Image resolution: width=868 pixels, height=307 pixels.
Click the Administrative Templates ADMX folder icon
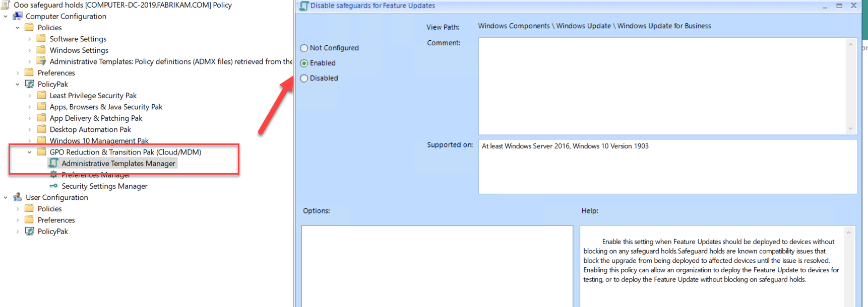(41, 61)
